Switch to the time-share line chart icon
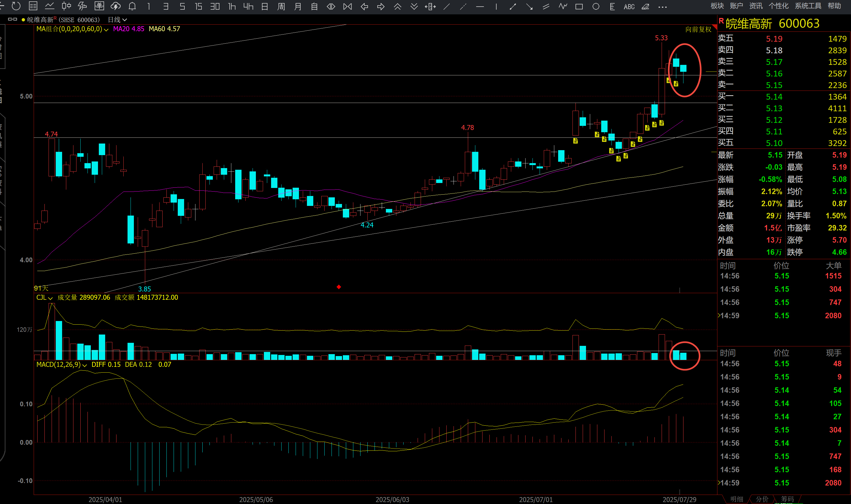 [x=50, y=6]
